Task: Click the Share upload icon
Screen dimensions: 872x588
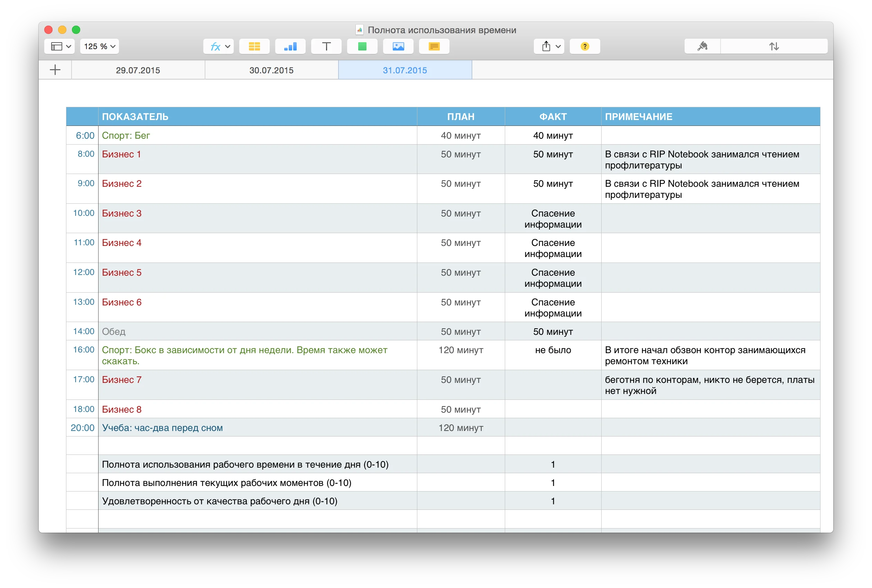Action: tap(546, 46)
